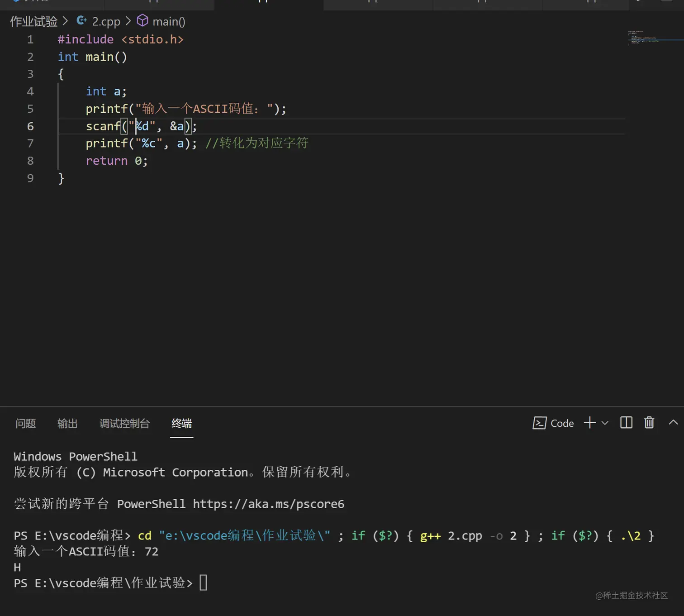
Task: Click the g++ 2.cpp command text
Action: (451, 536)
